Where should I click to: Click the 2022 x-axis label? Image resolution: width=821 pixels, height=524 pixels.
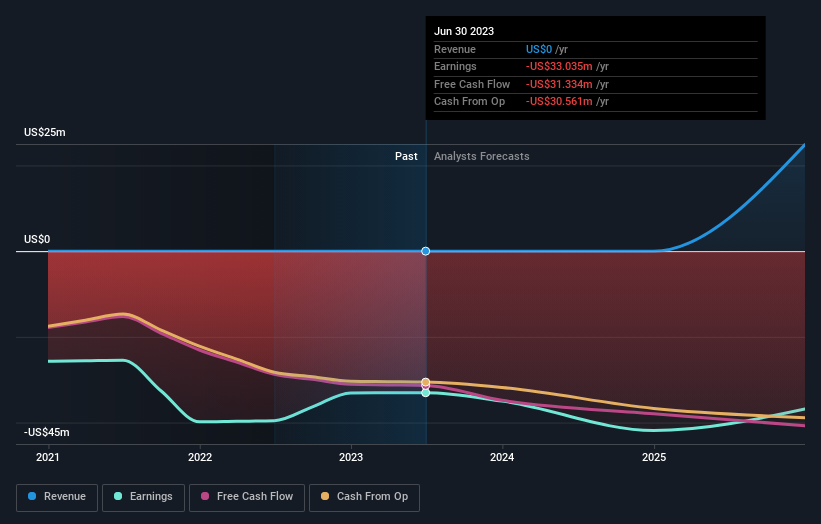200,458
